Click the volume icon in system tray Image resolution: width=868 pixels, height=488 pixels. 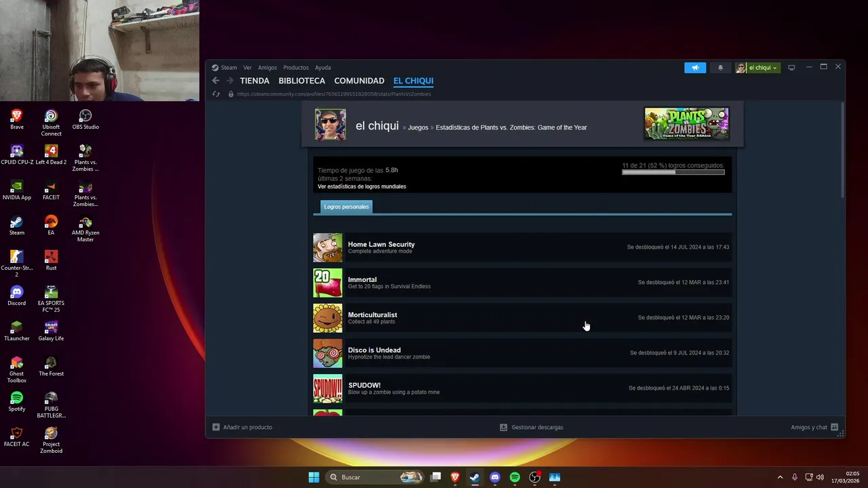pos(820,477)
